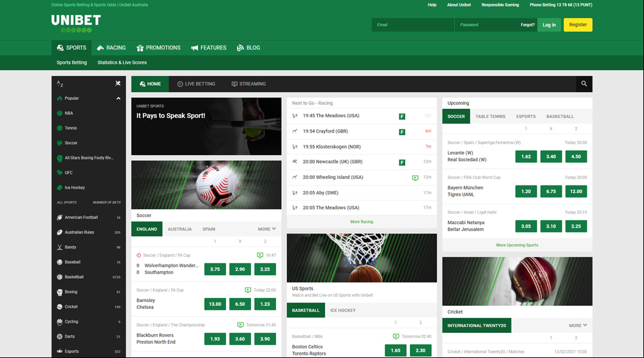Screen dimensions: 644x358
Task: Open the search magnifier icon
Action: click(584, 84)
